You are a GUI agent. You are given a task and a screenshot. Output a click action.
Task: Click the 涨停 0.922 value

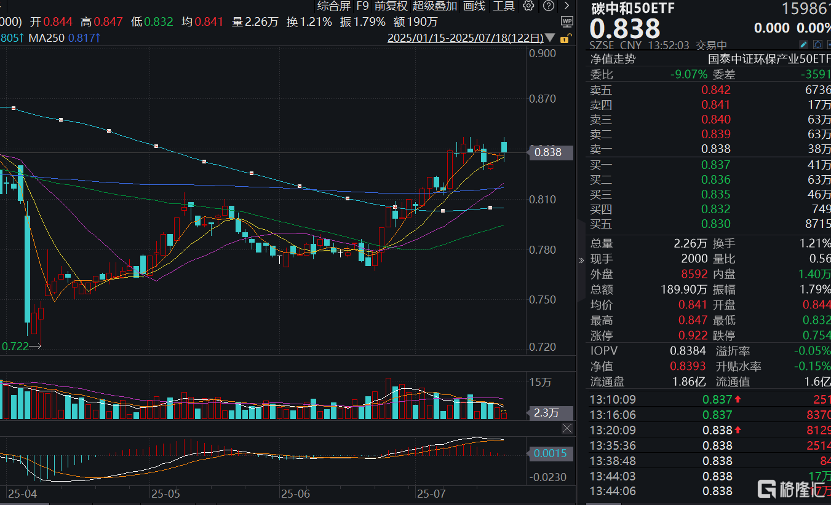692,336
